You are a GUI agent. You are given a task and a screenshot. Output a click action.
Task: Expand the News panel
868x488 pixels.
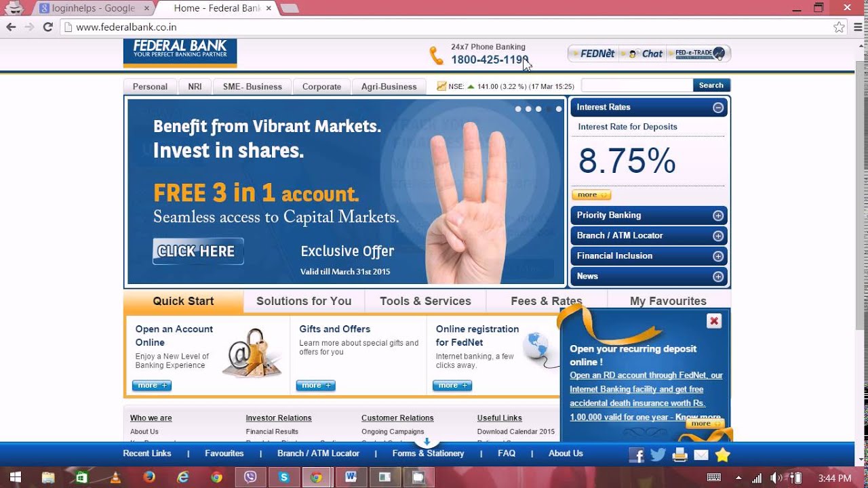tap(718, 277)
